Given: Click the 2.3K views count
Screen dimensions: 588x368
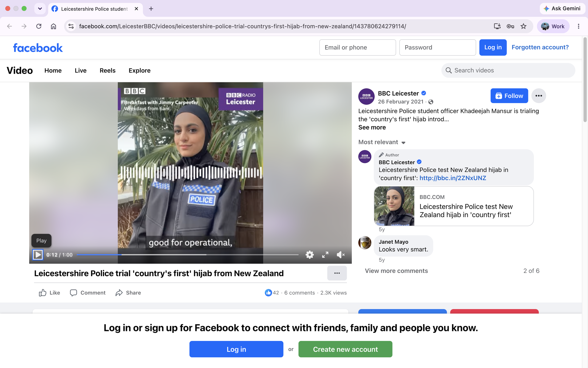Looking at the screenshot, I should (333, 293).
